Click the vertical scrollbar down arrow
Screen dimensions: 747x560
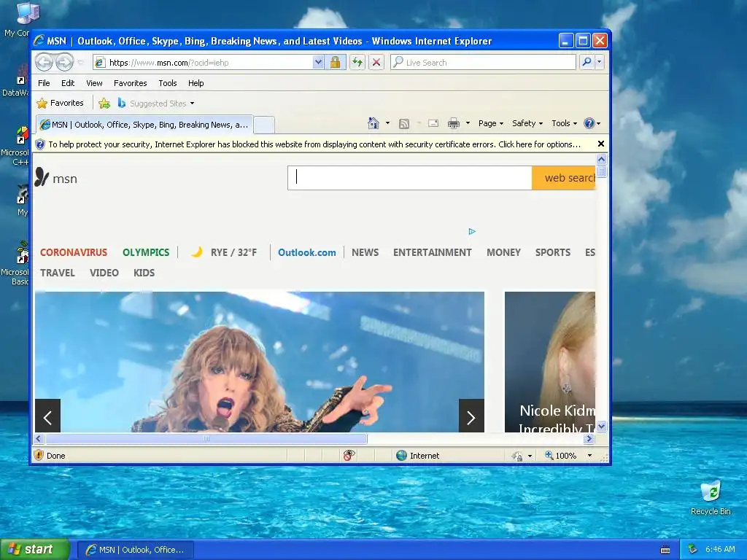pos(601,426)
